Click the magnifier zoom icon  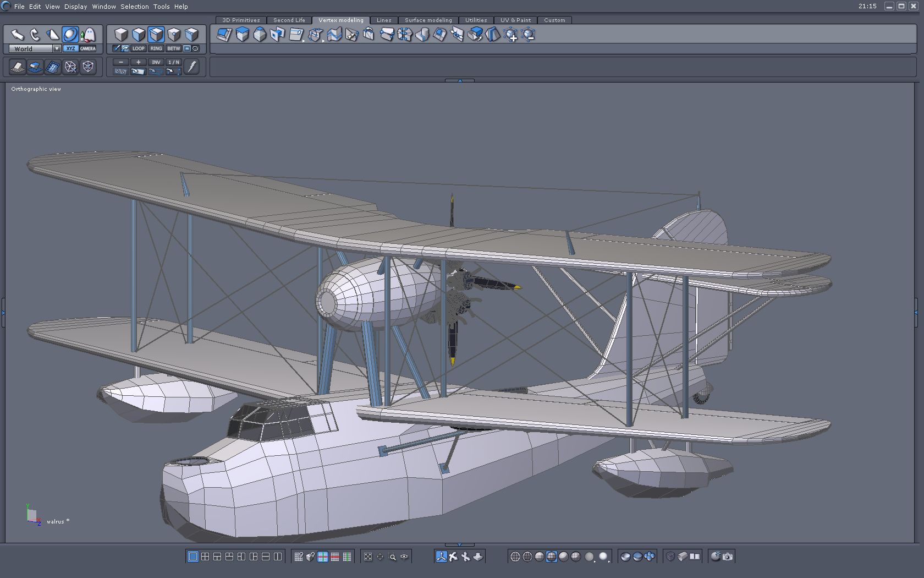[392, 557]
